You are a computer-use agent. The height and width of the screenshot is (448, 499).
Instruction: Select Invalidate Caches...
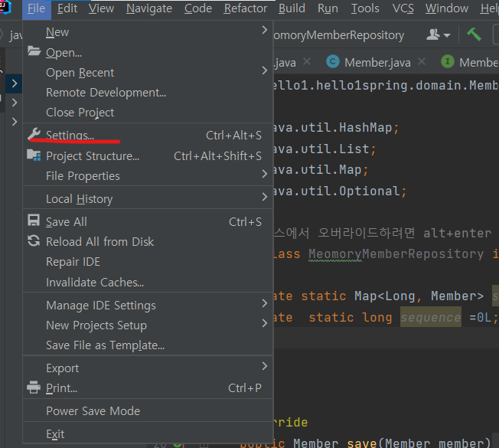click(x=148, y=283)
